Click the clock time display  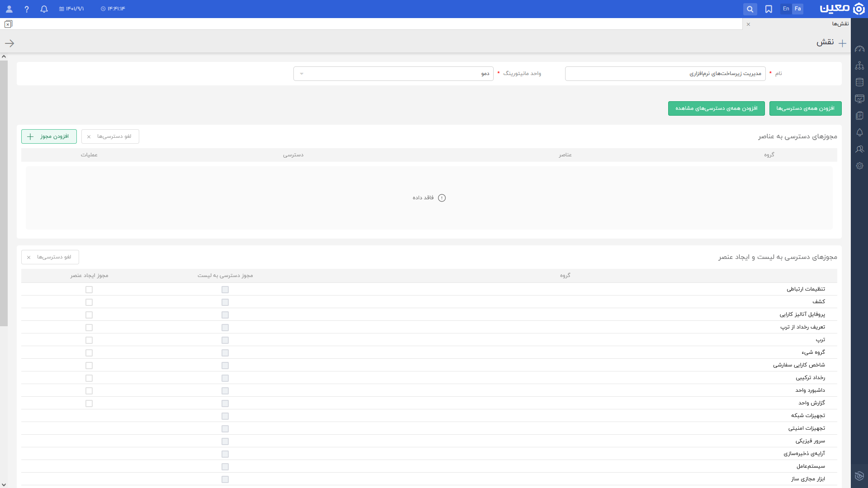coord(113,9)
